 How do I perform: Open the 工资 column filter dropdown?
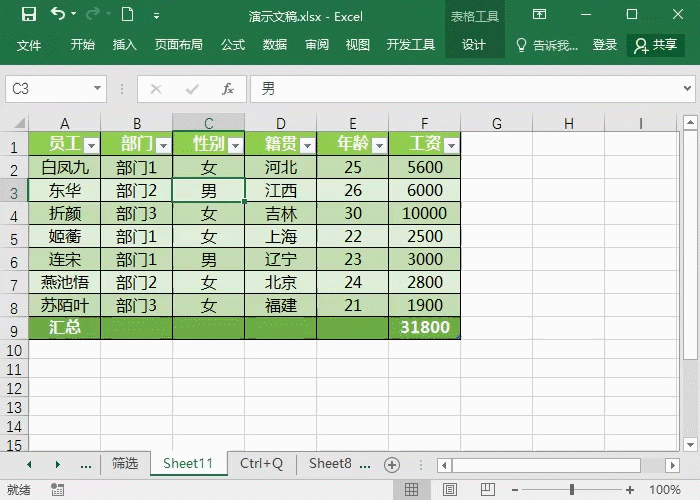[x=451, y=146]
